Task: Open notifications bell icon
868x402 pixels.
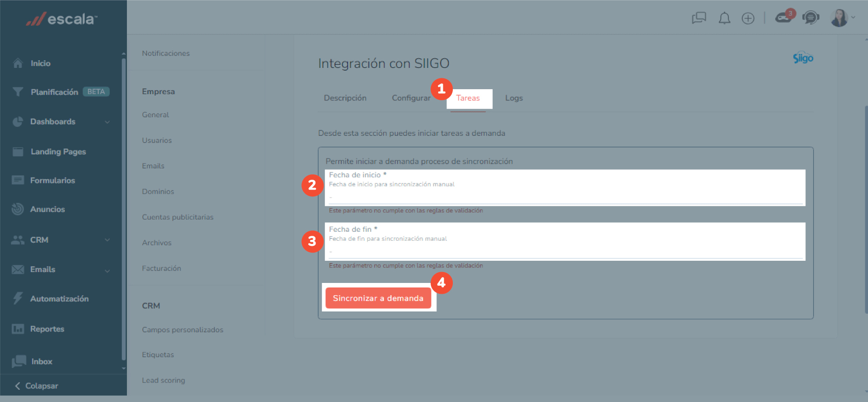Action: (x=724, y=18)
